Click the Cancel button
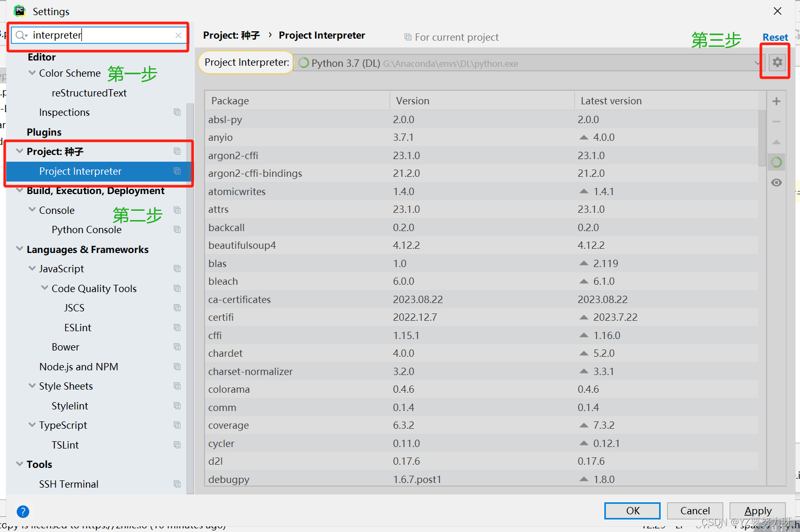Screen dimensions: 800x532 pyautogui.click(x=695, y=511)
